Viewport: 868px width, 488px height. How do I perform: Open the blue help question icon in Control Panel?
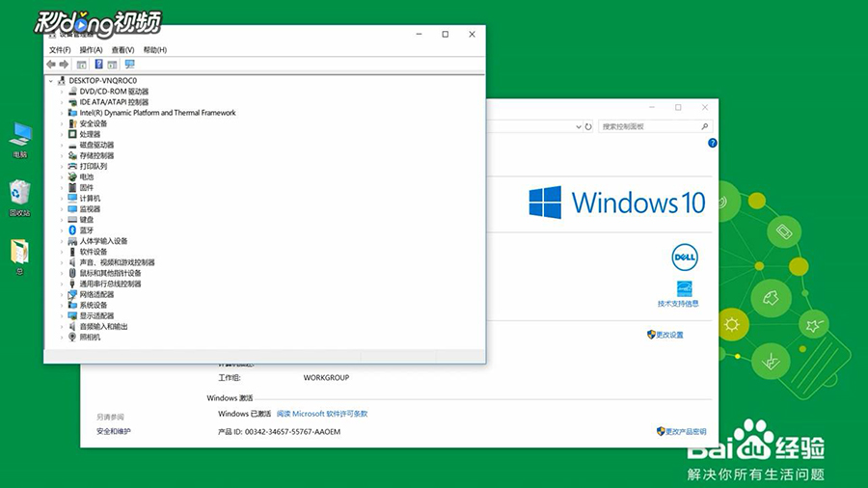[713, 143]
